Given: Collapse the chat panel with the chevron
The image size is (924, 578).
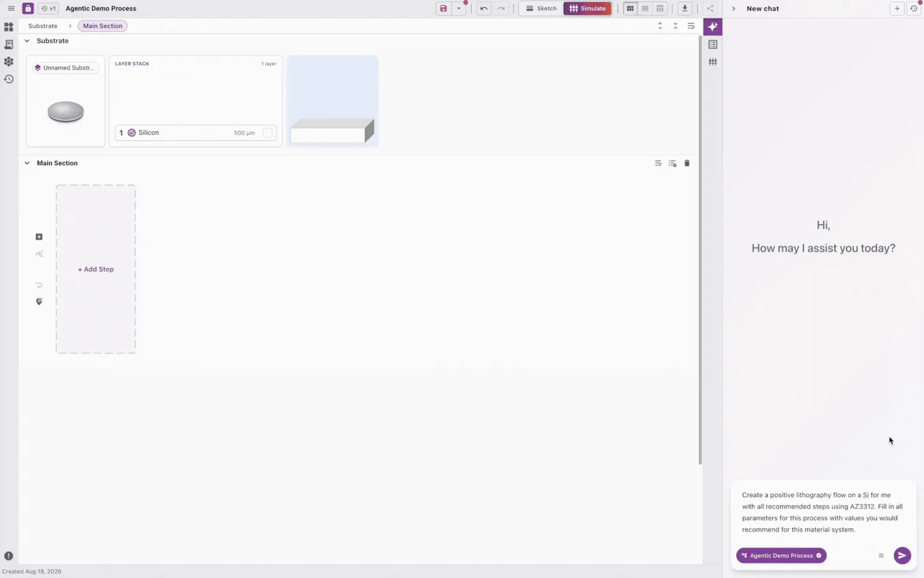Looking at the screenshot, I should (733, 9).
